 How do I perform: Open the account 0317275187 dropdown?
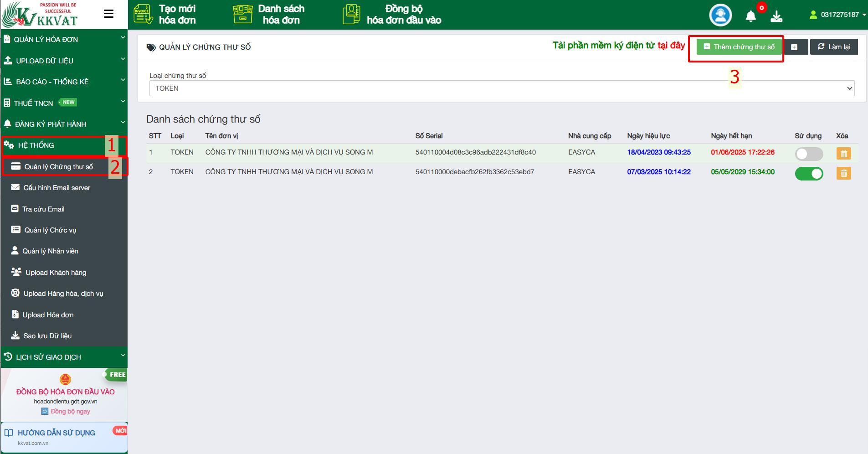click(x=838, y=15)
